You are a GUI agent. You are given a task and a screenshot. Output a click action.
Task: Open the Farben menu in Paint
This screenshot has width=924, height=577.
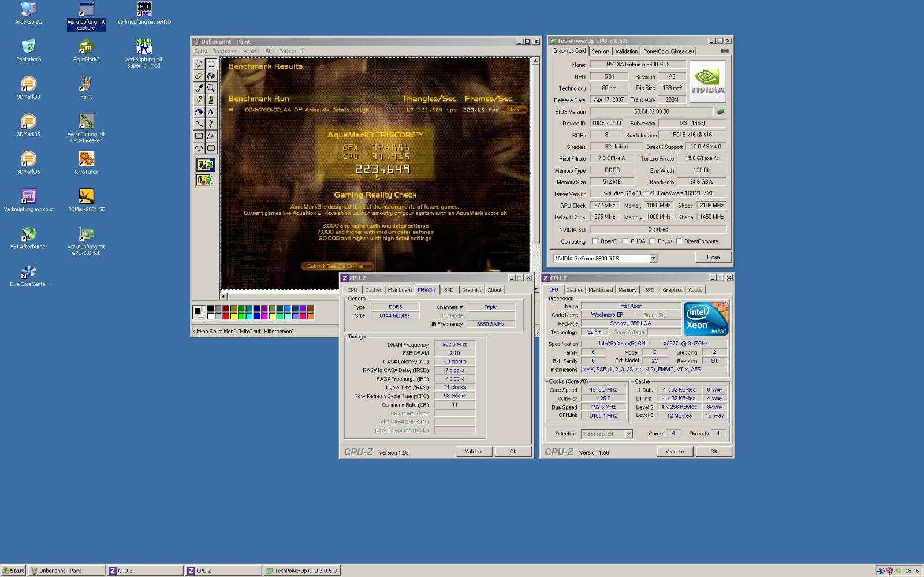pos(287,51)
